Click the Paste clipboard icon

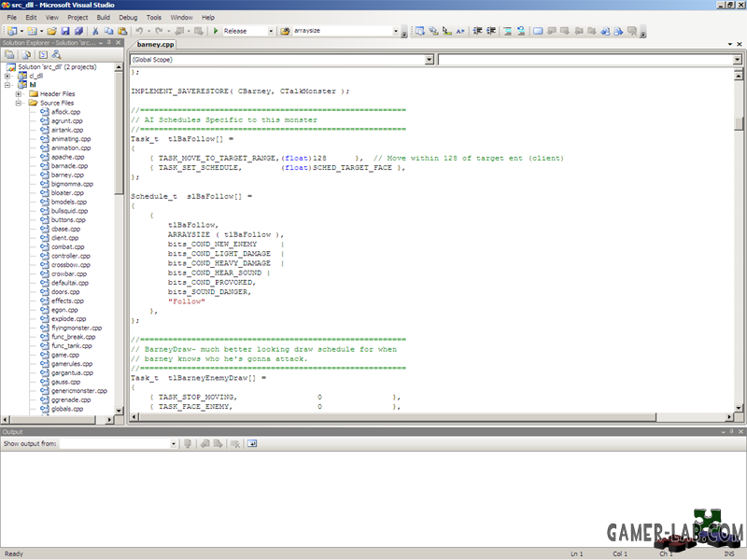click(122, 31)
